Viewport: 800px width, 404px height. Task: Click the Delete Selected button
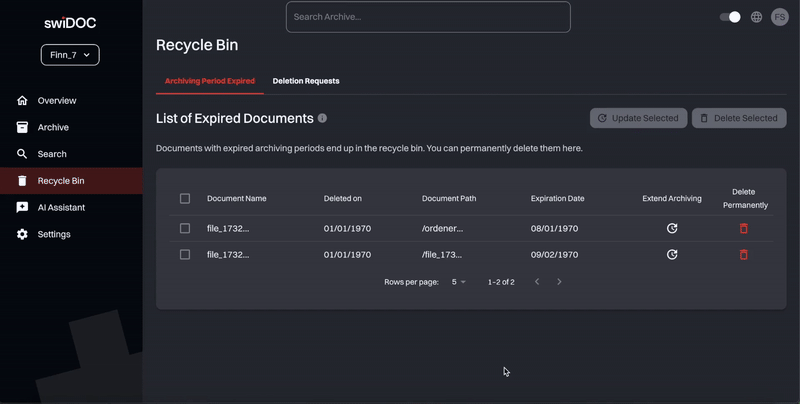[738, 118]
